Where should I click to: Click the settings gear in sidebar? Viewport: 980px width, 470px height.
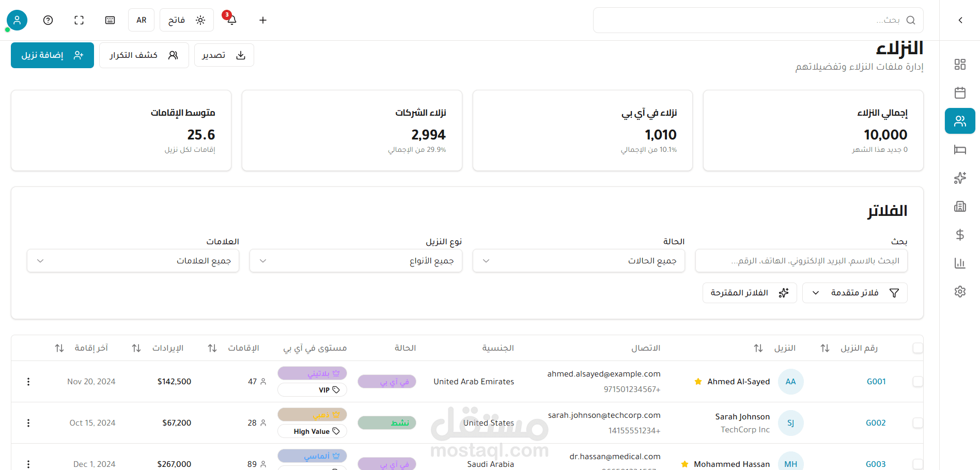click(x=960, y=291)
